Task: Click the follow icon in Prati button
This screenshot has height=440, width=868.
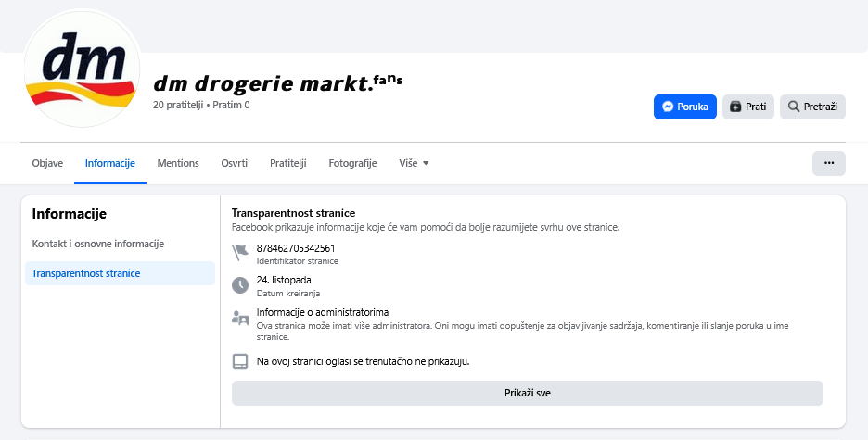Action: 735,107
